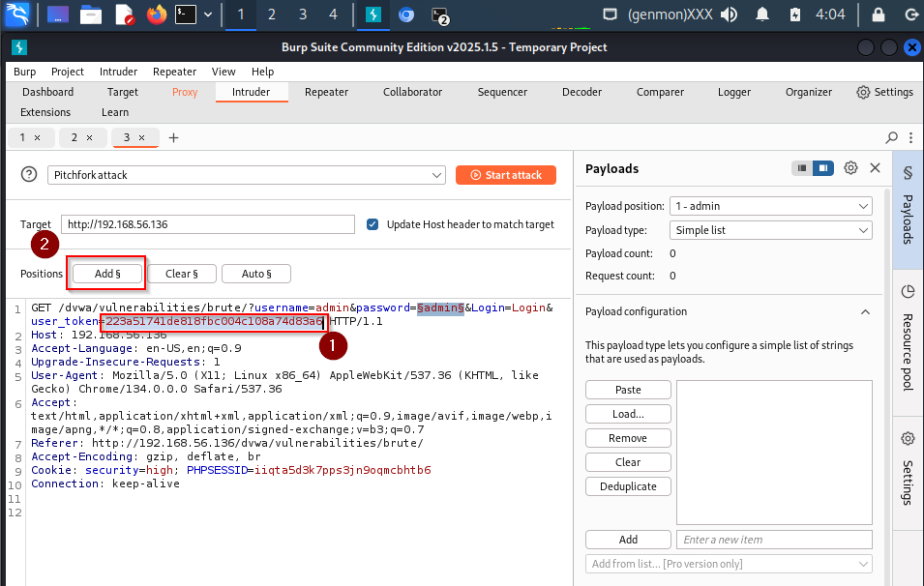Switch to workspace 2
The width and height of the screenshot is (924, 586).
click(x=271, y=15)
